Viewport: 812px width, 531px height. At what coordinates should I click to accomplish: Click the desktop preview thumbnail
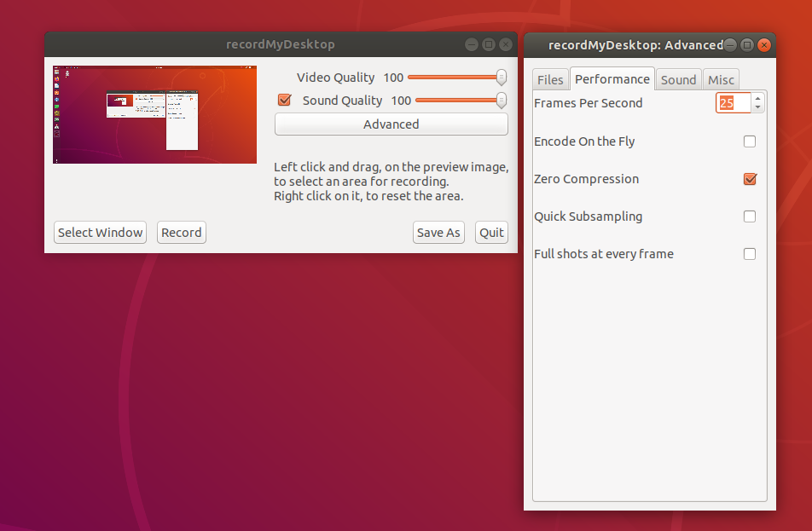click(155, 114)
